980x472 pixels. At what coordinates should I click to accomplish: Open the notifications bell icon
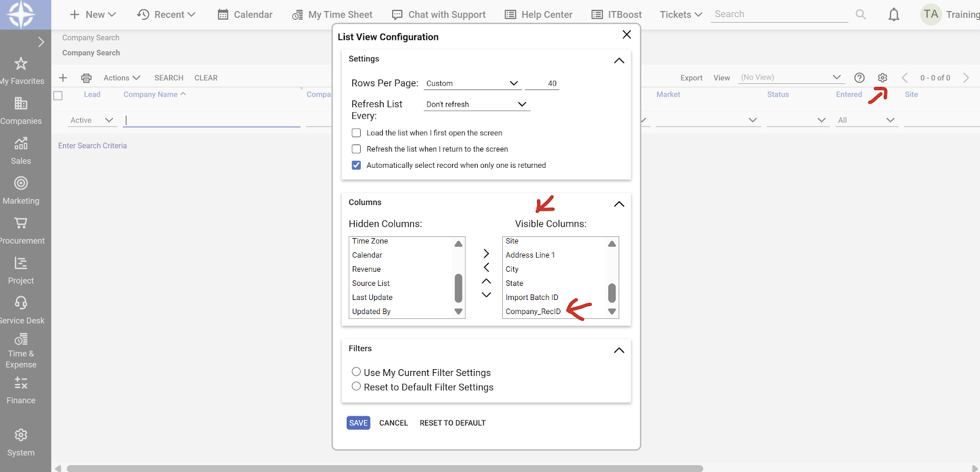(894, 15)
